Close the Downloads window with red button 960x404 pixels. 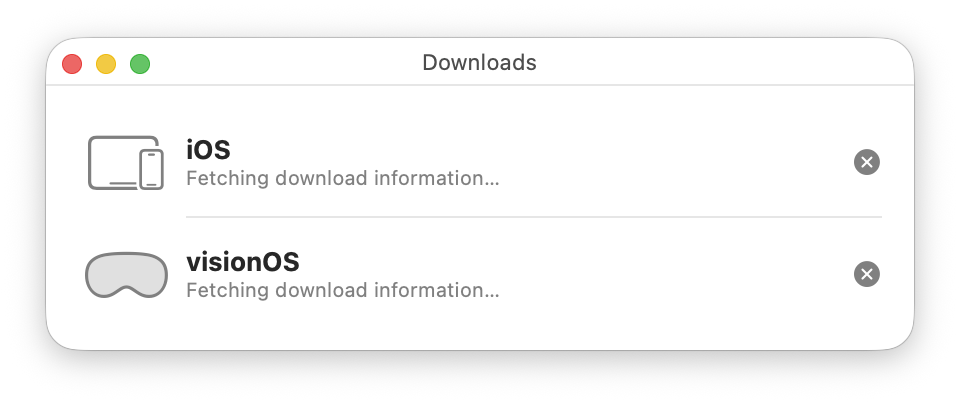[72, 64]
